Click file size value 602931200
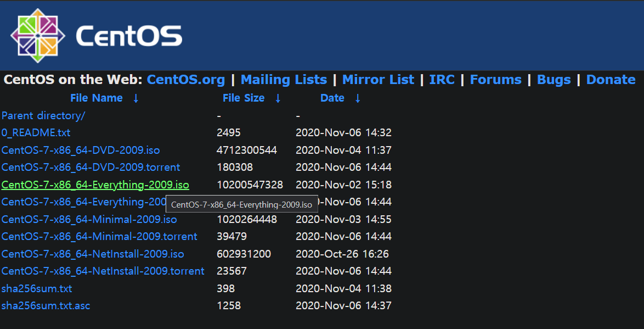The image size is (644, 329). pyautogui.click(x=244, y=254)
